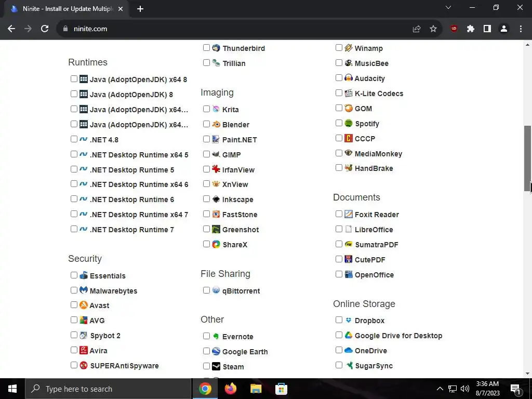Click the Google Drive for Desktop icon
Screen dimensions: 532x399
349,335
